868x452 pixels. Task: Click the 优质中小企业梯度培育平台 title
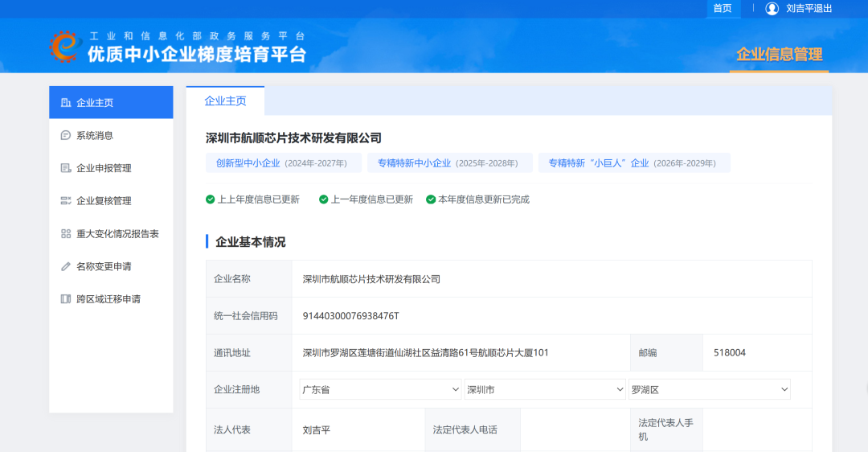[x=197, y=54]
